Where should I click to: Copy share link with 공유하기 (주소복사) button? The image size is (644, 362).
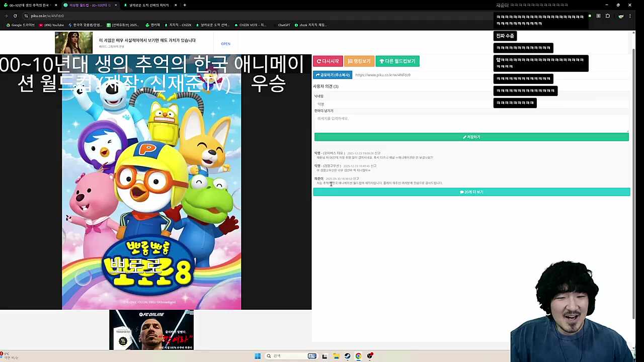[333, 75]
